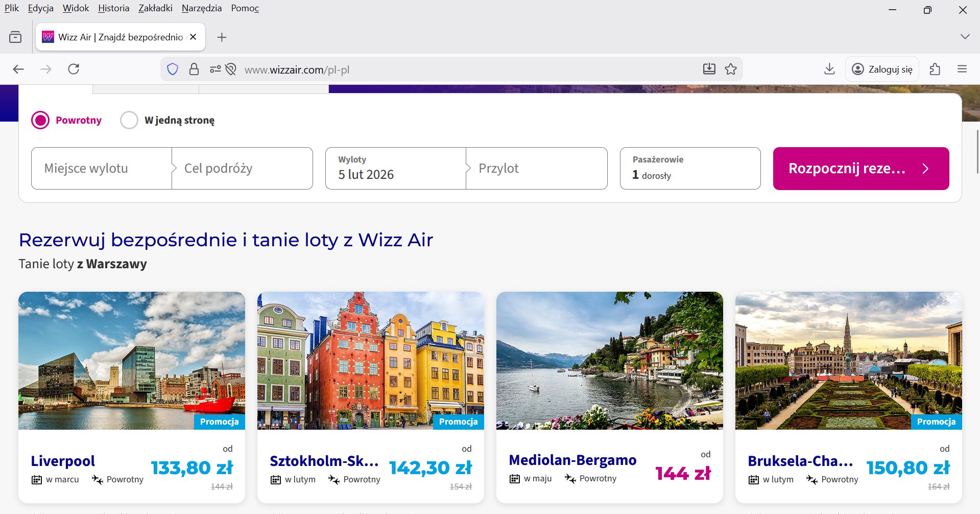The height and width of the screenshot is (514, 980).
Task: Open the Firefox hamburger application menu
Action: tap(962, 69)
